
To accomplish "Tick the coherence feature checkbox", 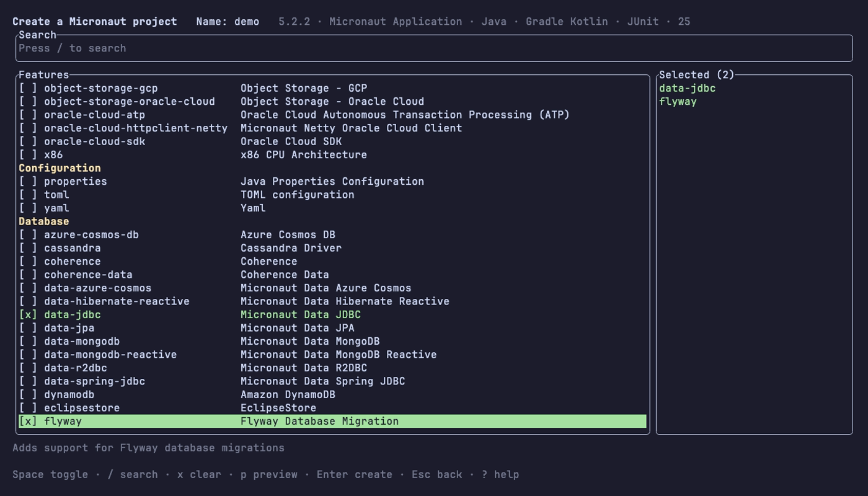I will (x=28, y=262).
